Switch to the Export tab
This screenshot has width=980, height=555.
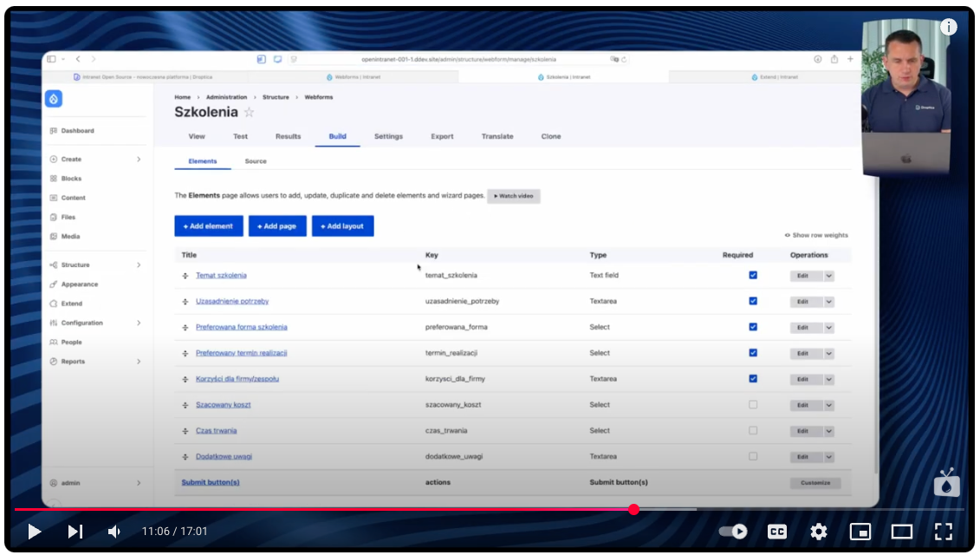(x=442, y=136)
